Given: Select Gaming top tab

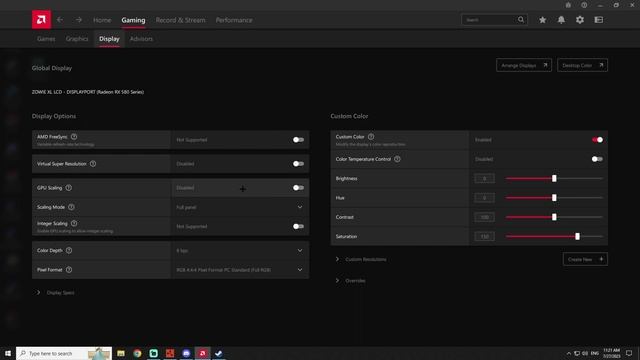Looking at the screenshot, I should 133,20.
